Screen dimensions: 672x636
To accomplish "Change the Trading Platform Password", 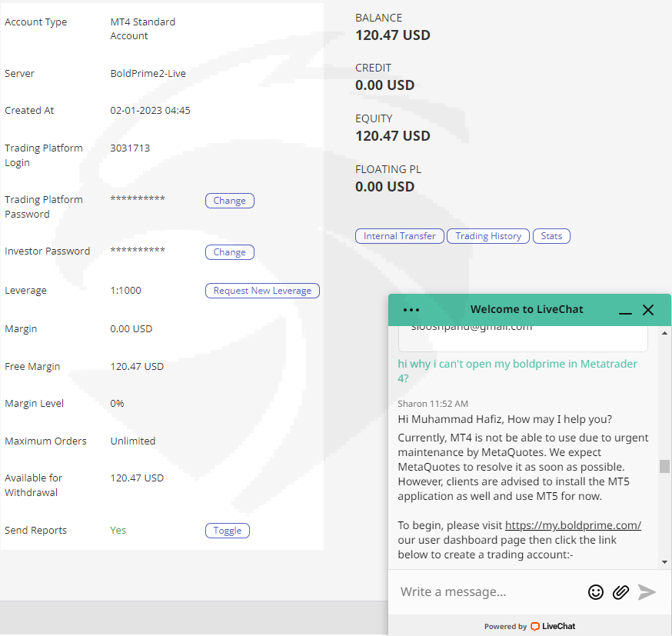I will pyautogui.click(x=229, y=201).
